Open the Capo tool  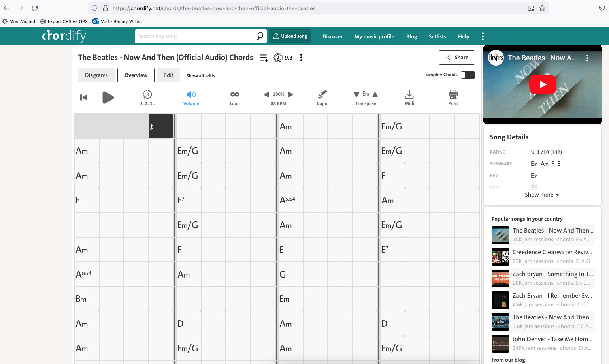click(x=322, y=98)
